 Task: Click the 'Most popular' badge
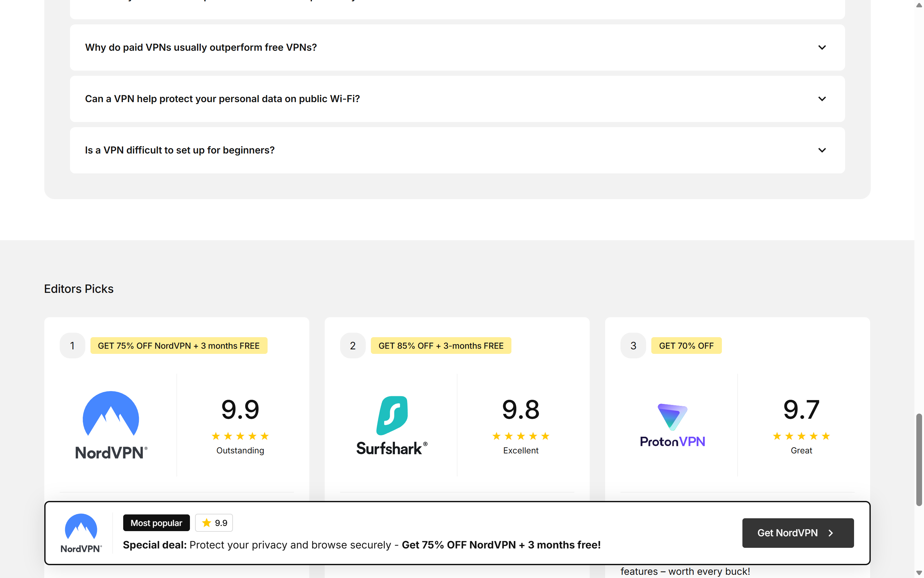point(156,522)
